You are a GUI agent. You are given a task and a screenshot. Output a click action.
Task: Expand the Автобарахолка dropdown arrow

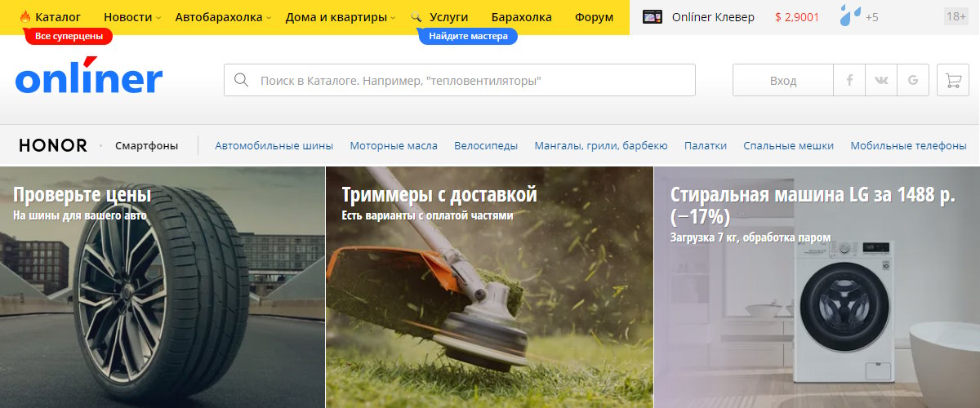(x=269, y=18)
